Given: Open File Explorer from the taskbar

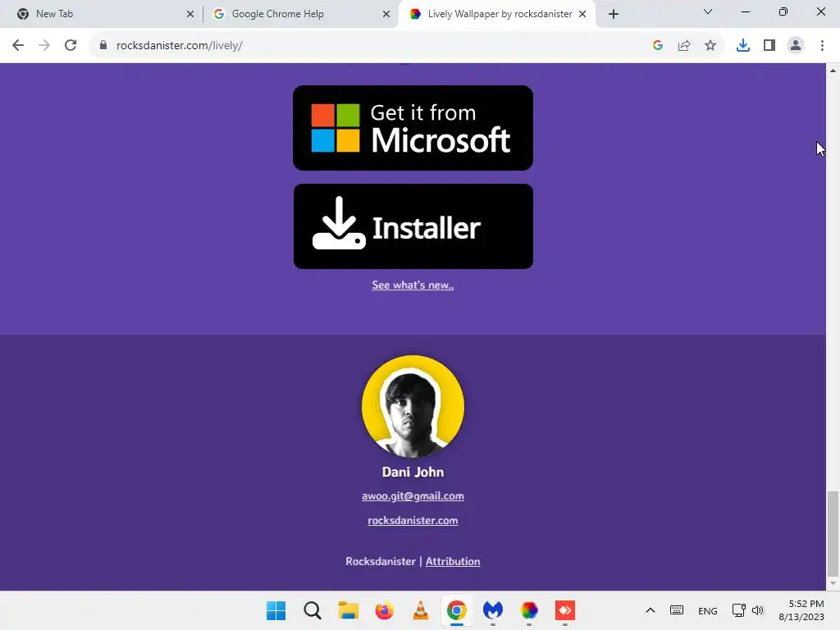Looking at the screenshot, I should (x=348, y=610).
